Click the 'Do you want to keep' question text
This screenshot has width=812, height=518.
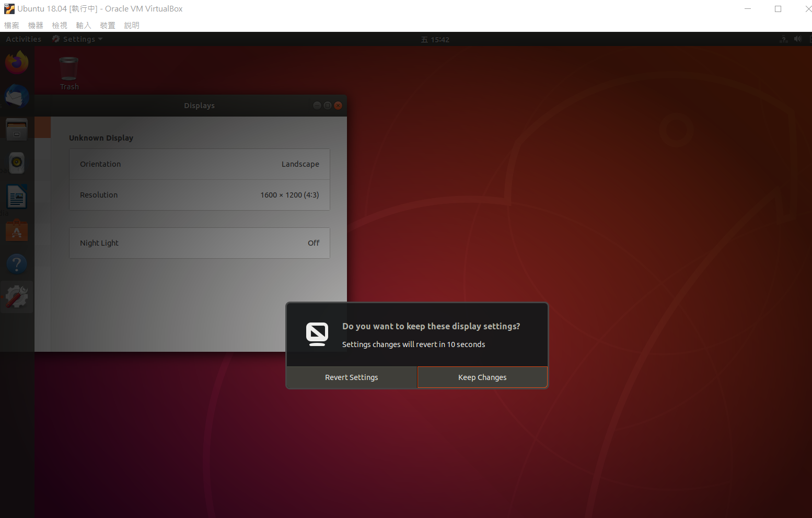[431, 326]
